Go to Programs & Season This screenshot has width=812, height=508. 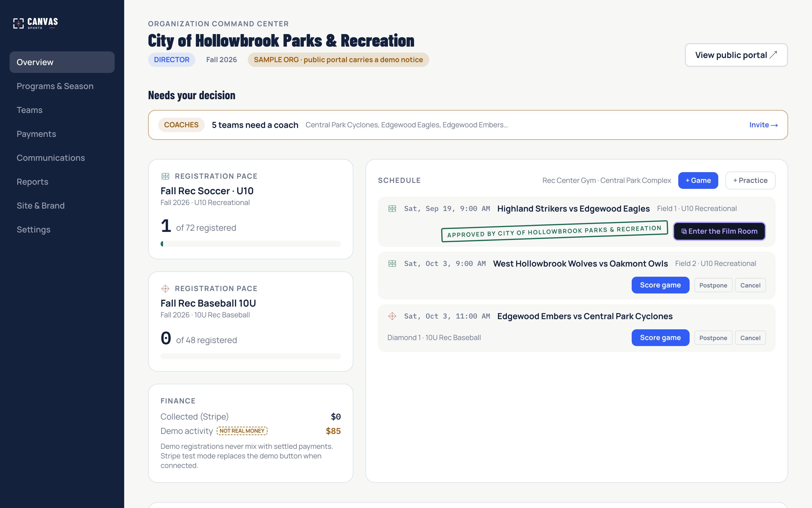point(62,86)
